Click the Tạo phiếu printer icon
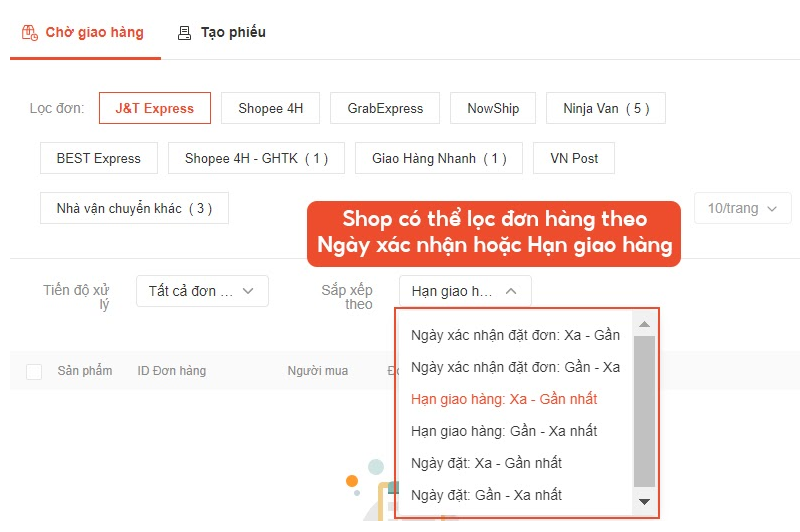 [184, 33]
